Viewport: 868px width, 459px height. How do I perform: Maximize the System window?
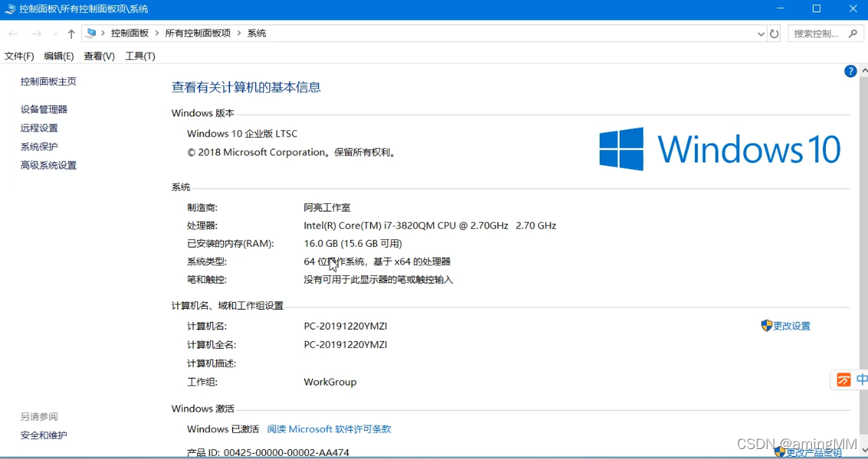point(817,9)
